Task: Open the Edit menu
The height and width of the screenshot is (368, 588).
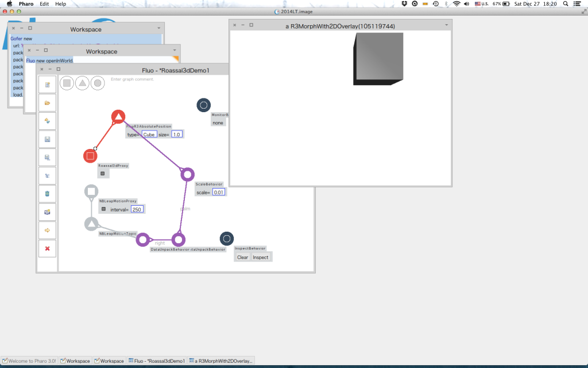Action: click(44, 4)
